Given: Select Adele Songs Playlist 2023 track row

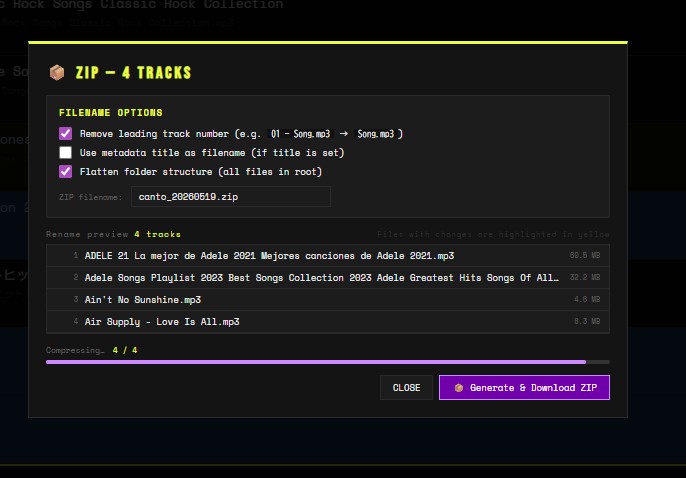Looking at the screenshot, I should coord(328,277).
